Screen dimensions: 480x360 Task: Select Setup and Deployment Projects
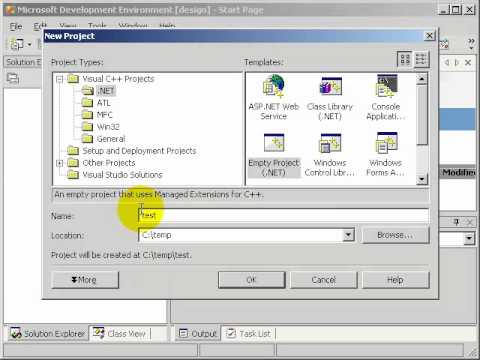coord(139,151)
